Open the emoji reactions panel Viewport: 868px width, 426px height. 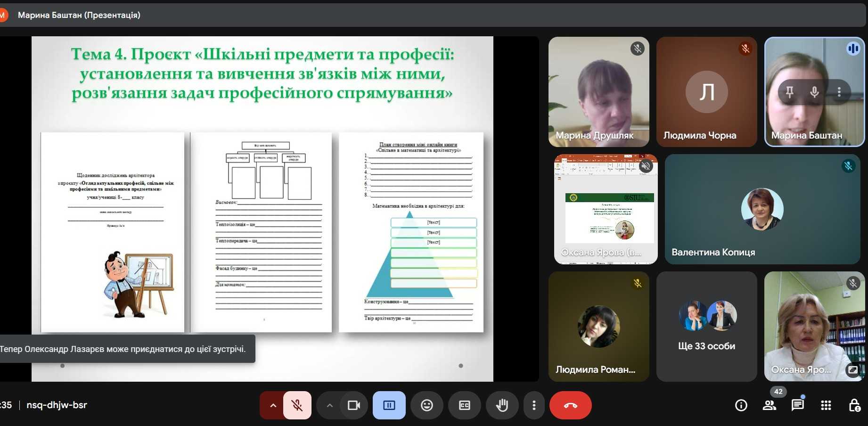(x=426, y=405)
